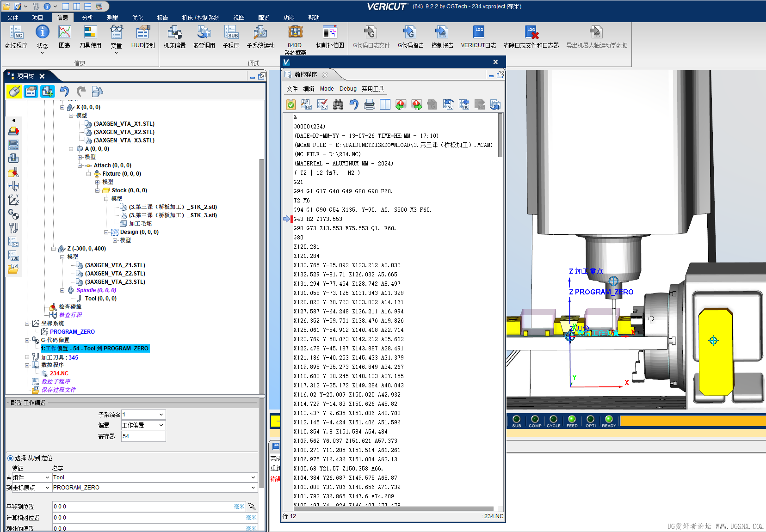
Task: Click the print icon in NC program toolbar
Action: click(x=370, y=104)
